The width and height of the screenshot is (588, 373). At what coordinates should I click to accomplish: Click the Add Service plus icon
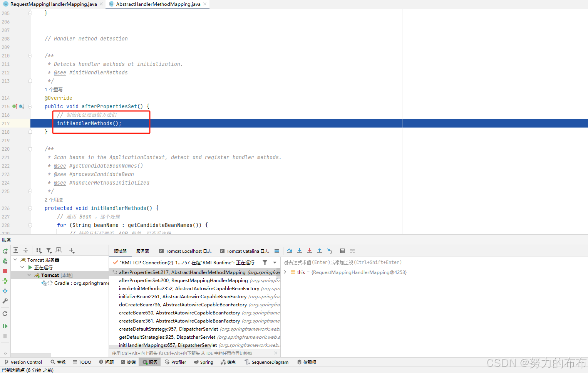[x=72, y=250]
